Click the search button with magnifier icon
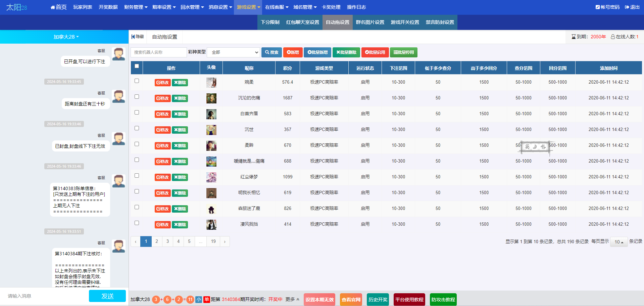Image resolution: width=644 pixels, height=306 pixels. [x=271, y=52]
